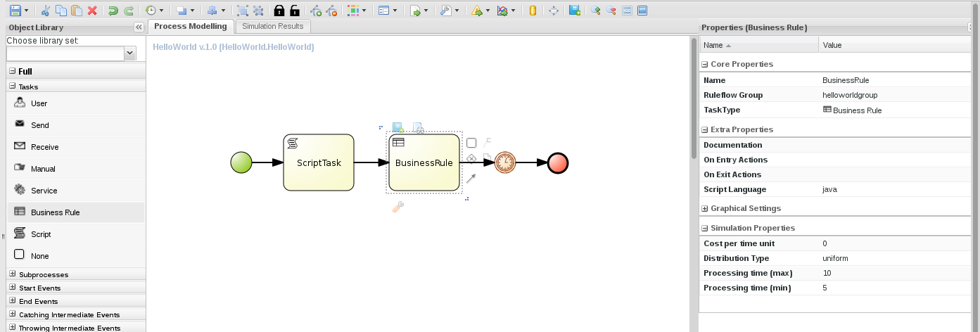Image resolution: width=980 pixels, height=332 pixels.
Task: Click the zoom to 100 percent icon
Action: click(627, 11)
